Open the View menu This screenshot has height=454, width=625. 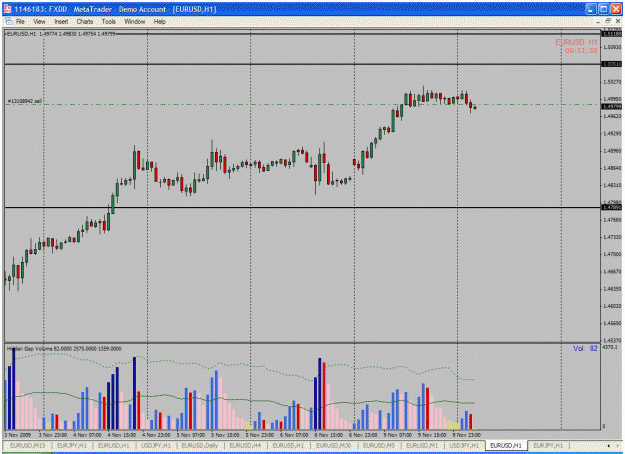click(39, 22)
